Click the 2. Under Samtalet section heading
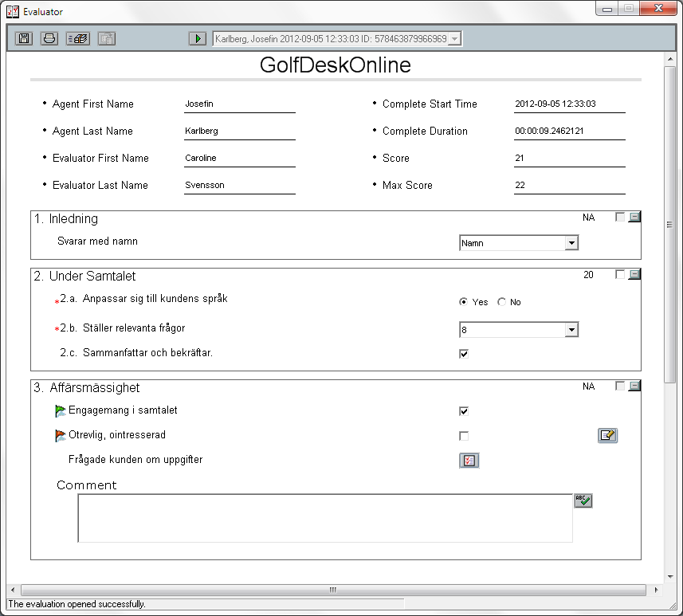Screen dimensions: 683x616 (85, 277)
